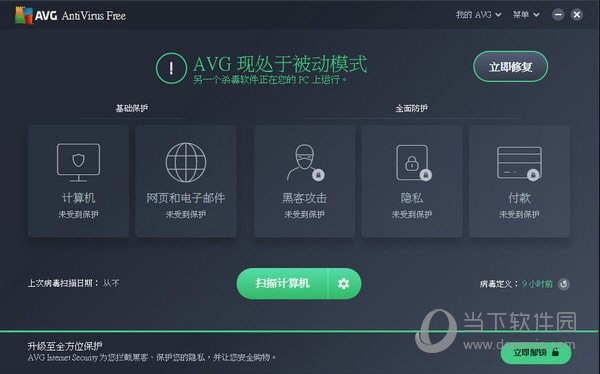Click the 基础保护 section heading
This screenshot has width=600, height=374.
coord(132,108)
